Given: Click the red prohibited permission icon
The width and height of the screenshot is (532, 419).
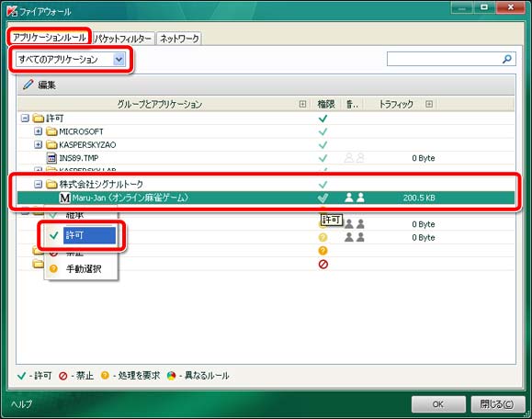Looking at the screenshot, I should 323,264.
